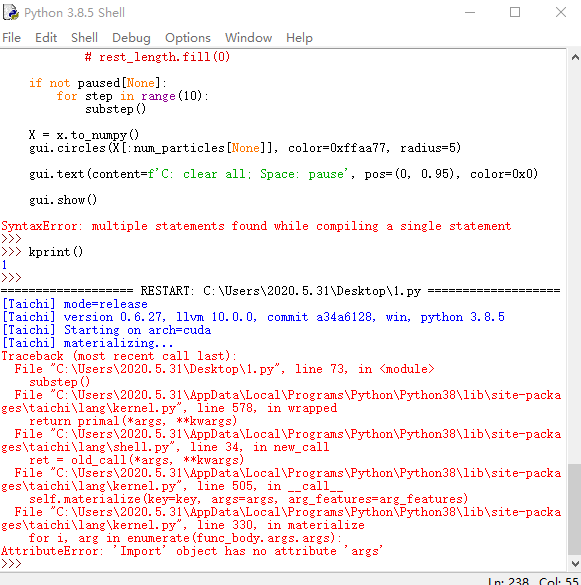The image size is (581, 585).
Task: Click the gui.show() code line
Action: (63, 200)
